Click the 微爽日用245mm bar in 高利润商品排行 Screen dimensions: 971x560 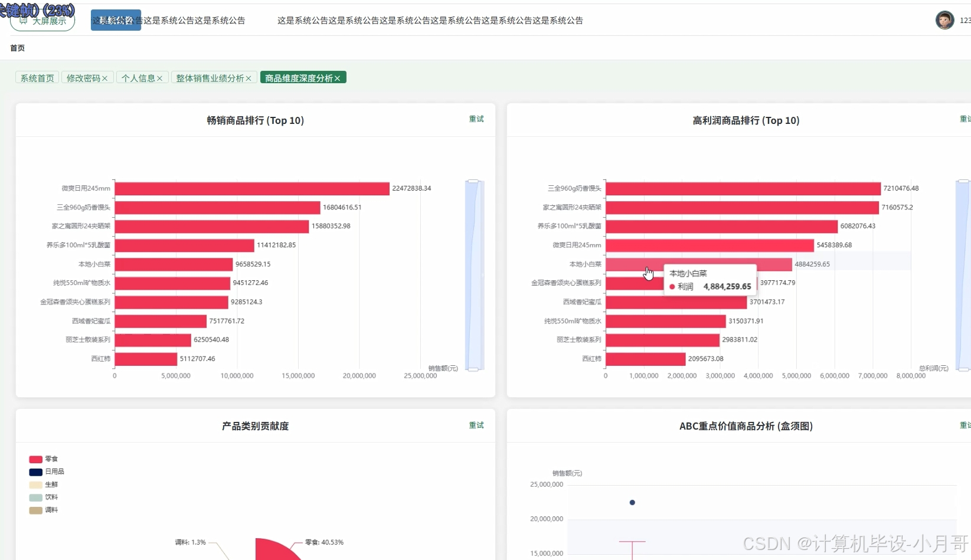click(x=710, y=245)
